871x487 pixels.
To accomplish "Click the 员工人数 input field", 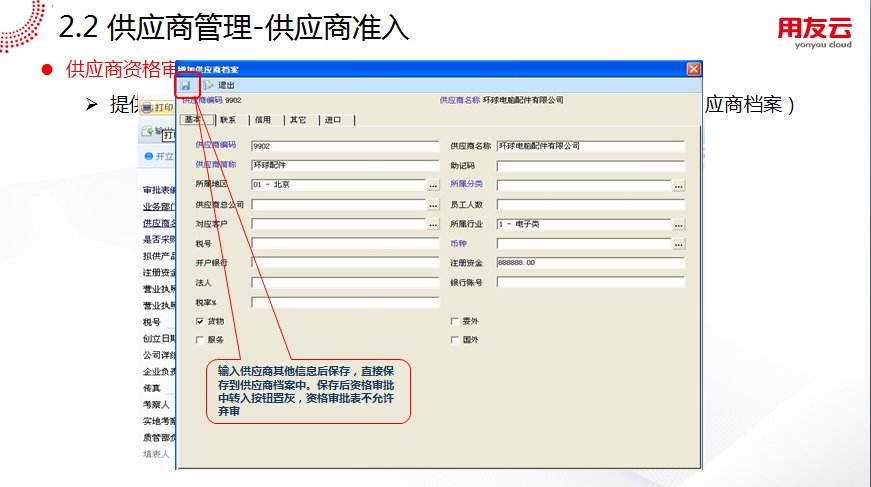I will (x=590, y=205).
